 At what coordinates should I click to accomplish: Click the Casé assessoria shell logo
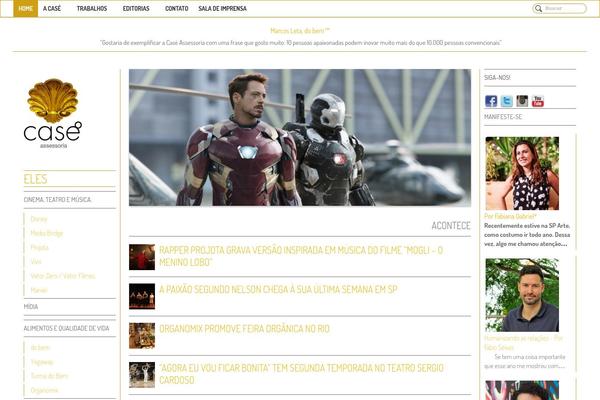tap(52, 113)
